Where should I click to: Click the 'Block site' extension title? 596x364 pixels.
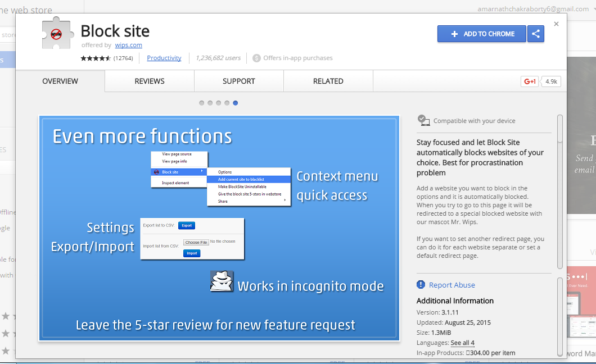(115, 31)
